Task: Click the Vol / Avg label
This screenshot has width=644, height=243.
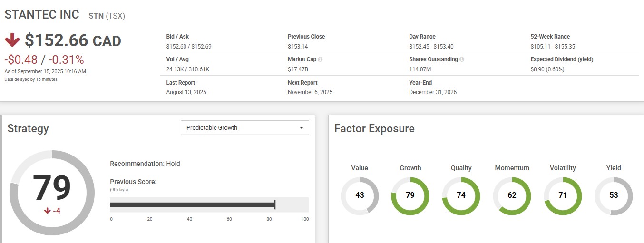Action: [177, 59]
